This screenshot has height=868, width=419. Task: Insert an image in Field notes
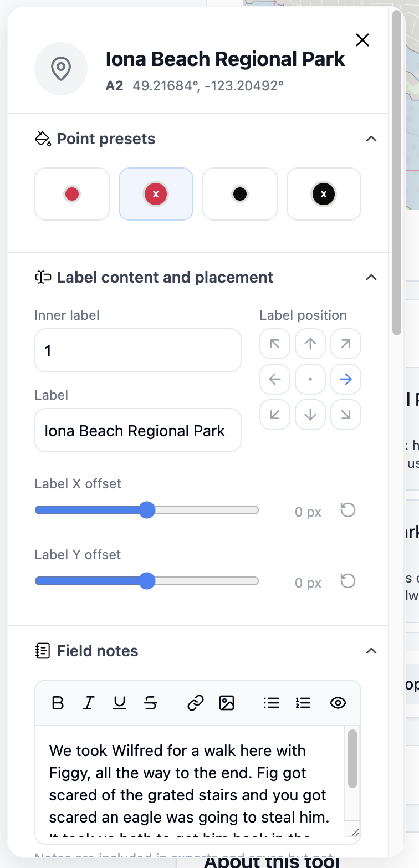(x=227, y=703)
